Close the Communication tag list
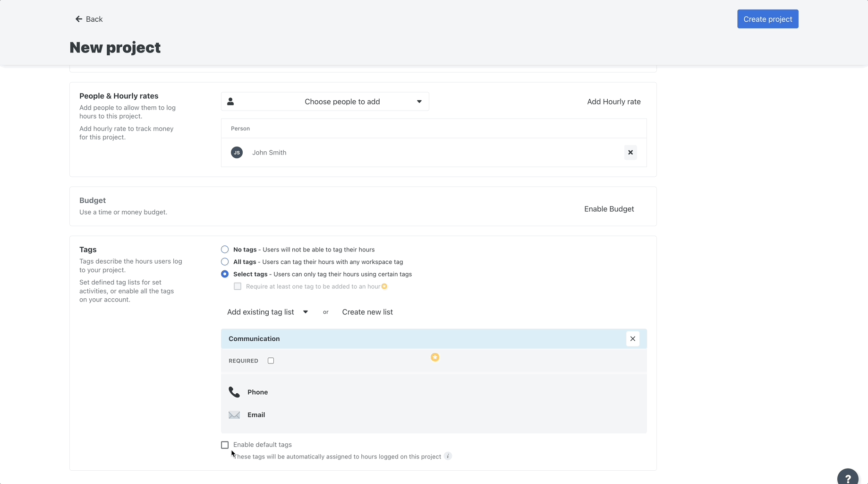This screenshot has width=868, height=484. [633, 338]
